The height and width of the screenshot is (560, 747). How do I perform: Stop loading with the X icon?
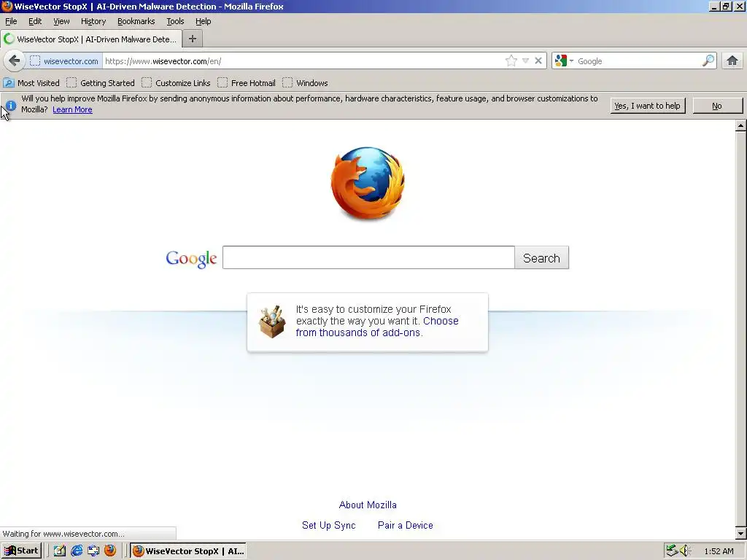point(538,61)
